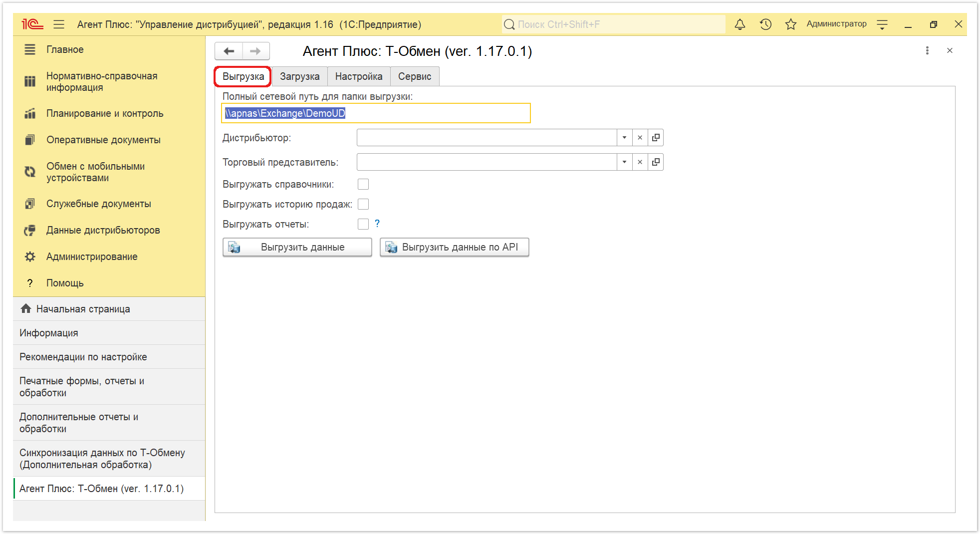Click the Администратор user name
This screenshot has width=980, height=534.
pyautogui.click(x=836, y=24)
